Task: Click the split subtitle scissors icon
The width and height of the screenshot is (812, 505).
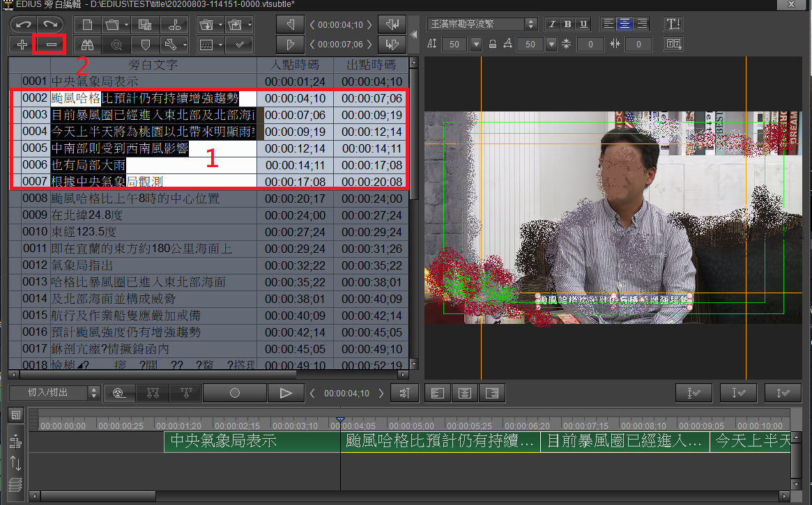Action: pyautogui.click(x=174, y=24)
